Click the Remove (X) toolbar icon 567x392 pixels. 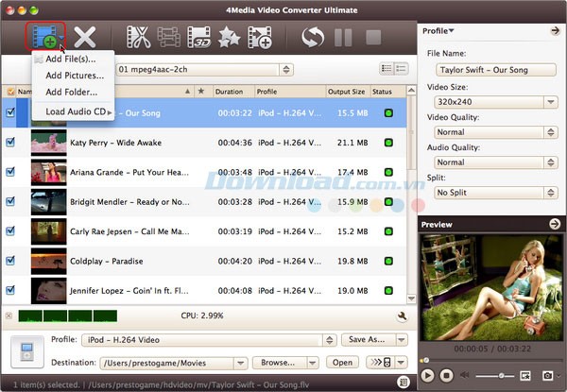coord(85,38)
